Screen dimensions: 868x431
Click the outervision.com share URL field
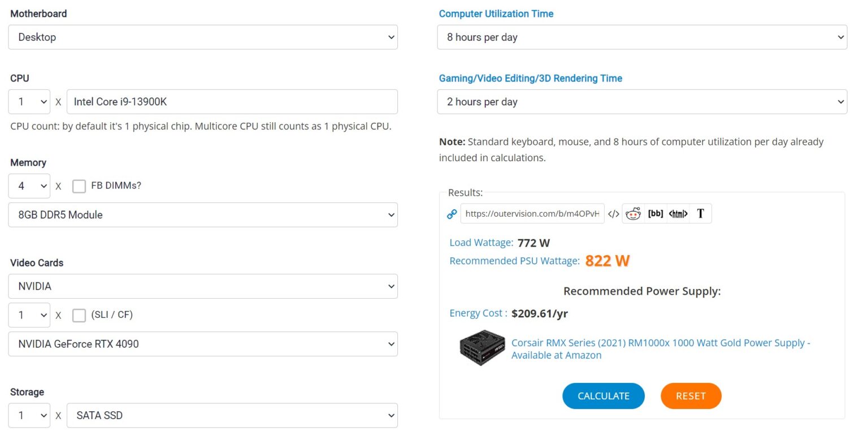tap(532, 214)
